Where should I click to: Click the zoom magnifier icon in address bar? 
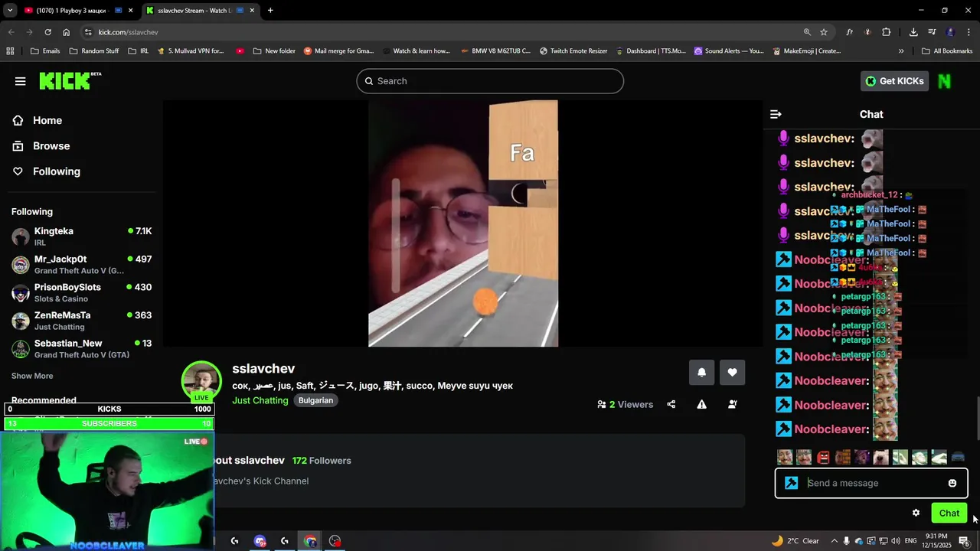[807, 32]
